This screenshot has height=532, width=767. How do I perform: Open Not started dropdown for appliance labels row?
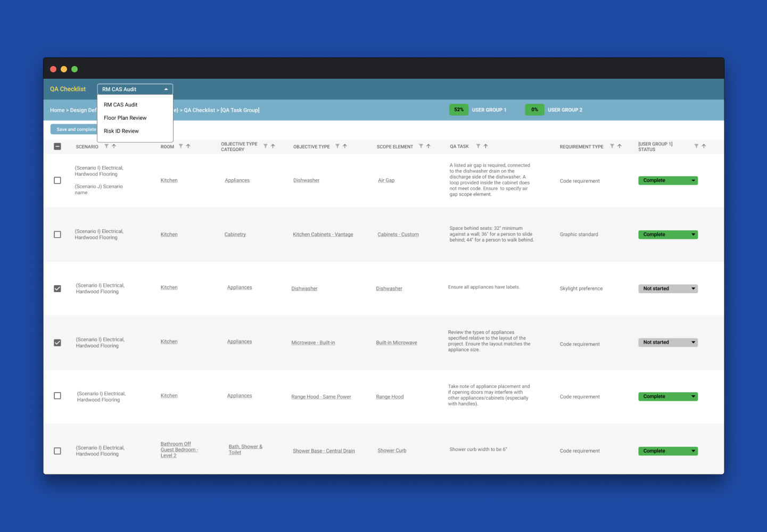point(668,289)
